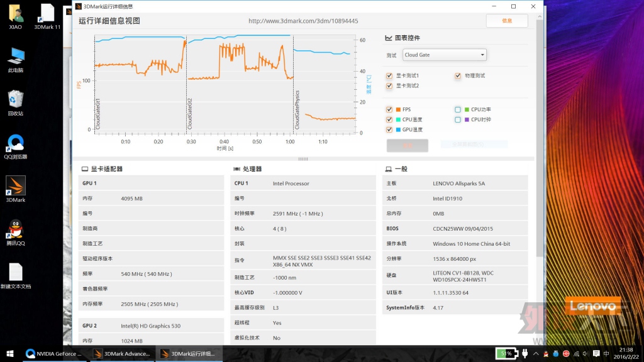Launch 3DMark from desktop shortcut
Image resolution: width=644 pixels, height=362 pixels.
point(16,189)
